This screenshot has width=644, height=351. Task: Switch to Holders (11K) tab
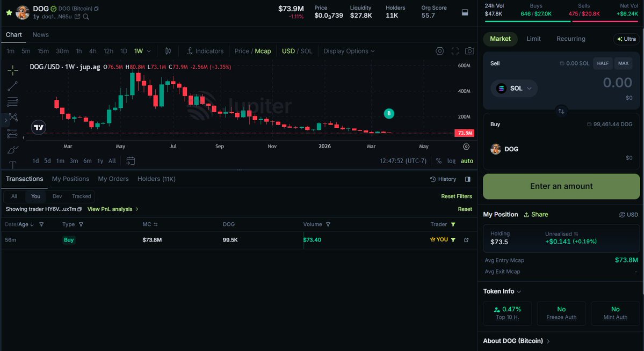(156, 179)
